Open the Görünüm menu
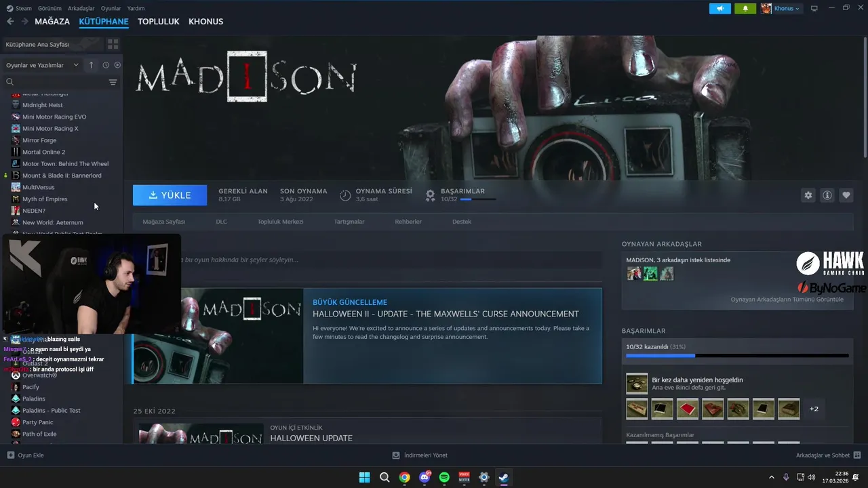The image size is (868, 488). coord(50,8)
